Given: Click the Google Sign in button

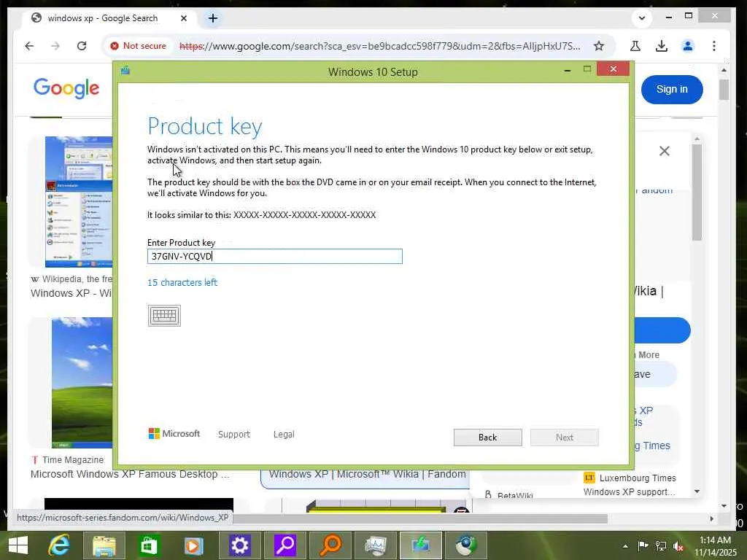Looking at the screenshot, I should click(672, 89).
